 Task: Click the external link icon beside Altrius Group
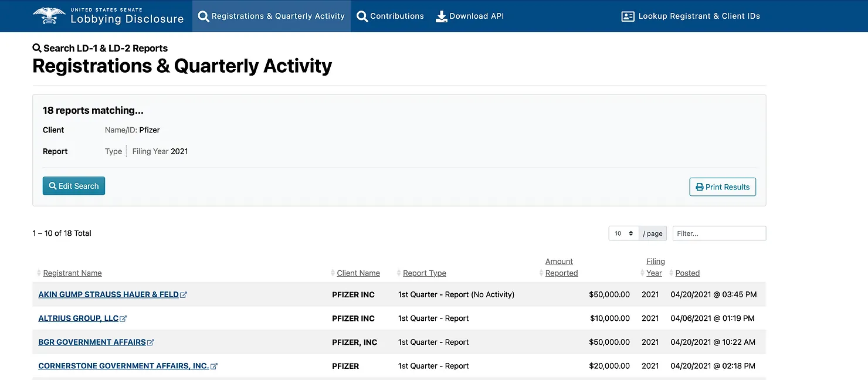(123, 319)
